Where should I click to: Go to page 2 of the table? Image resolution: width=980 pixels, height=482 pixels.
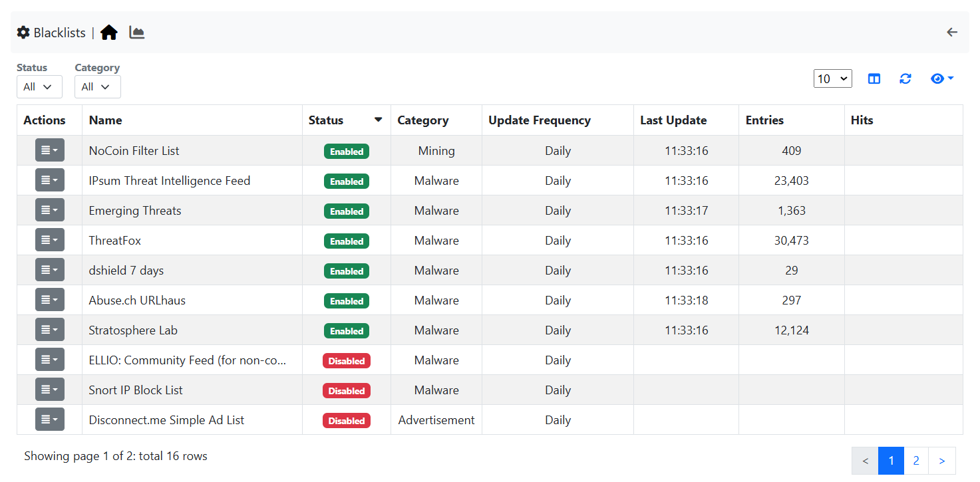[916, 461]
